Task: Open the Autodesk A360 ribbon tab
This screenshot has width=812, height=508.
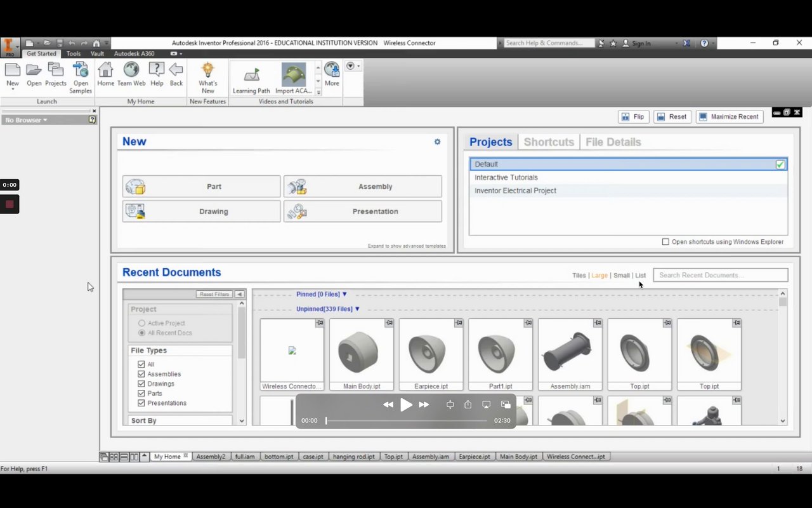Action: pos(134,54)
